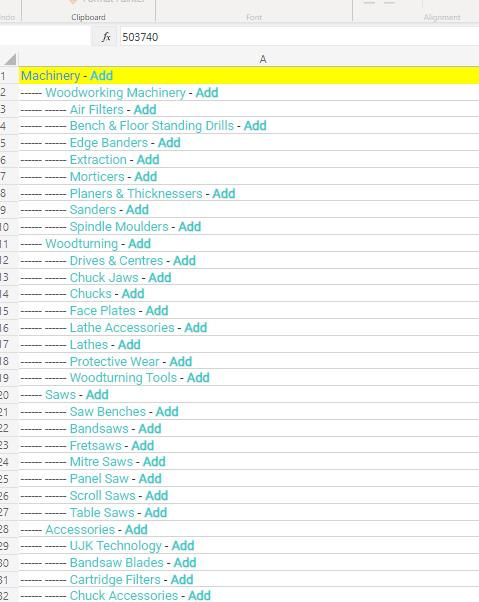
Task: Select the Air Filters row cell
Action: (248, 109)
